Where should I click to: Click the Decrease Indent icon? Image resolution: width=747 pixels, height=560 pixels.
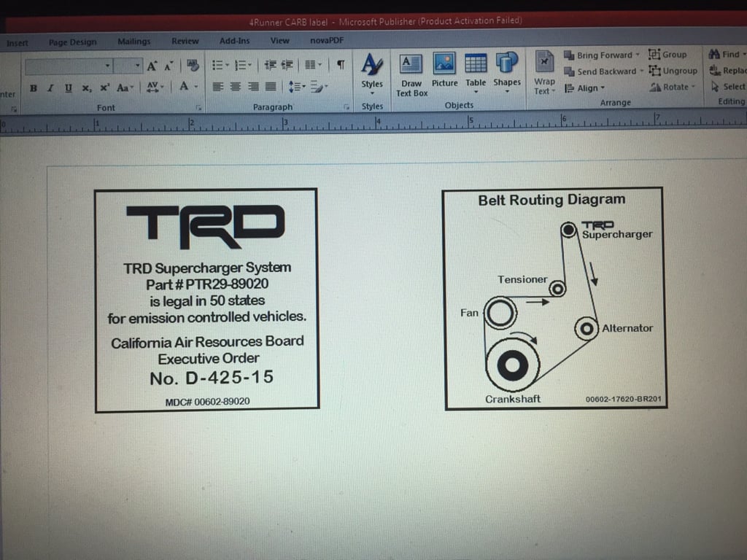pyautogui.click(x=270, y=65)
